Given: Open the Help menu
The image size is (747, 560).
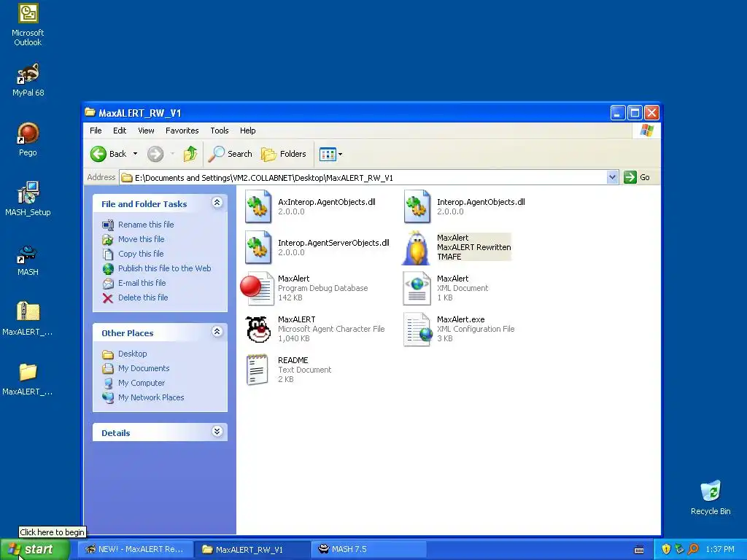Looking at the screenshot, I should coord(248,131).
